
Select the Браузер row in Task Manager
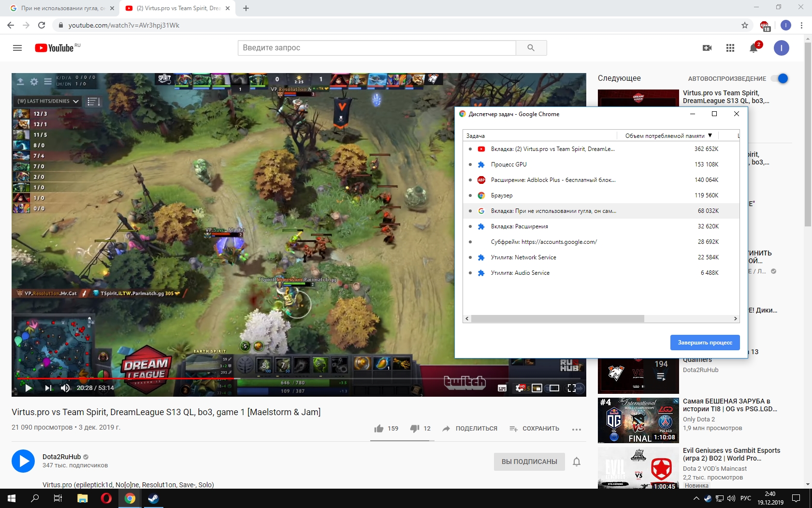tap(601, 195)
